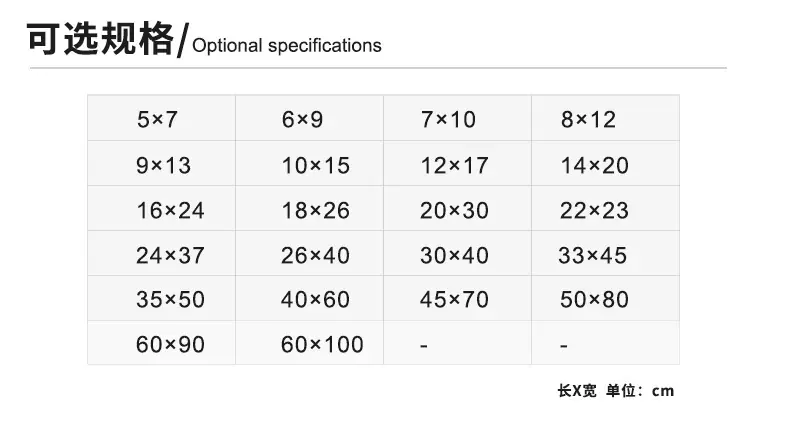790x438 pixels.
Task: Click the 长X宽 单位 cm unit note
Action: pos(616,391)
